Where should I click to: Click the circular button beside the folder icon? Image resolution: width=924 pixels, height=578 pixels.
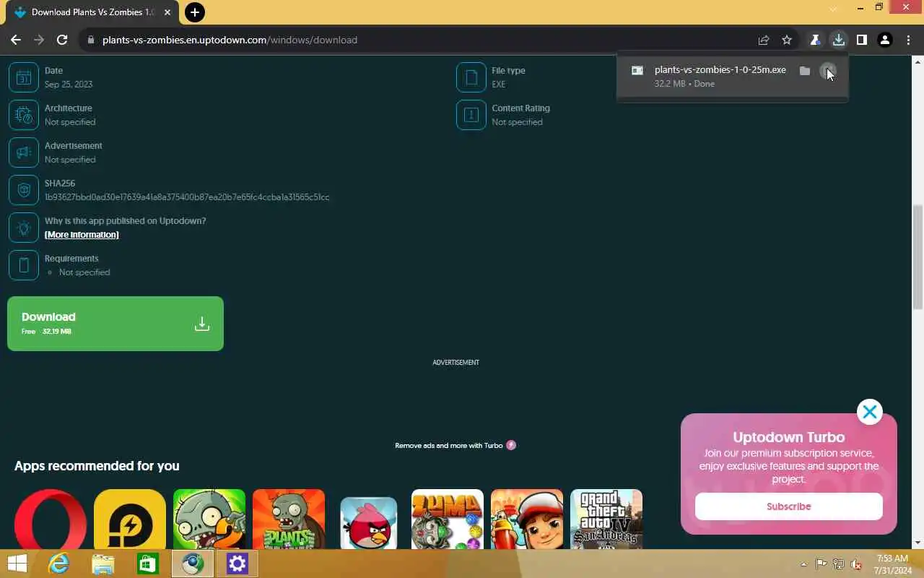pyautogui.click(x=828, y=71)
